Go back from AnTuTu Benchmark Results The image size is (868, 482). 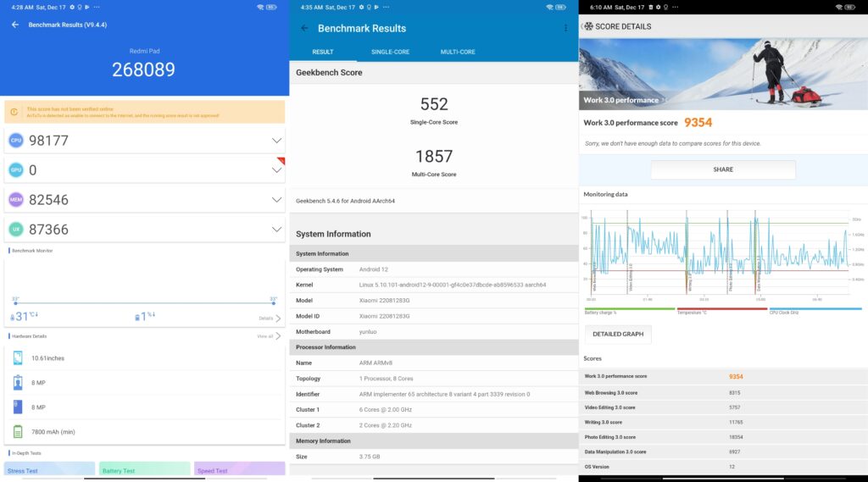coord(15,25)
